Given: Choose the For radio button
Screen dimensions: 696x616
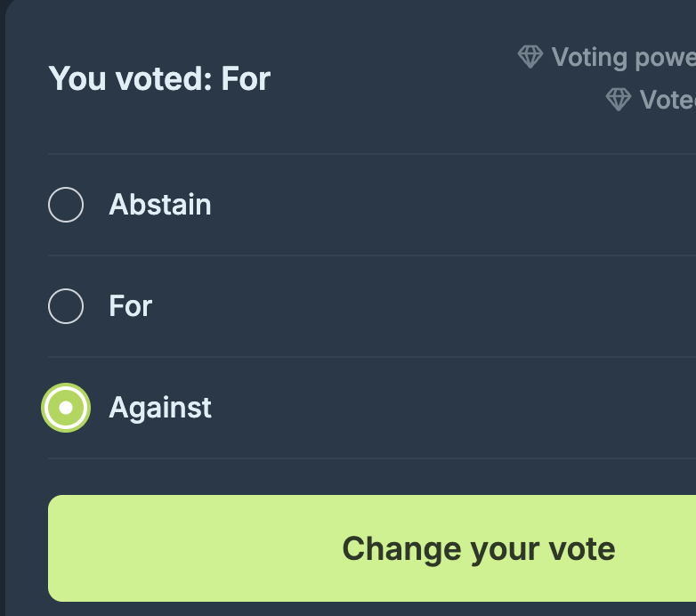Looking at the screenshot, I should tap(66, 307).
